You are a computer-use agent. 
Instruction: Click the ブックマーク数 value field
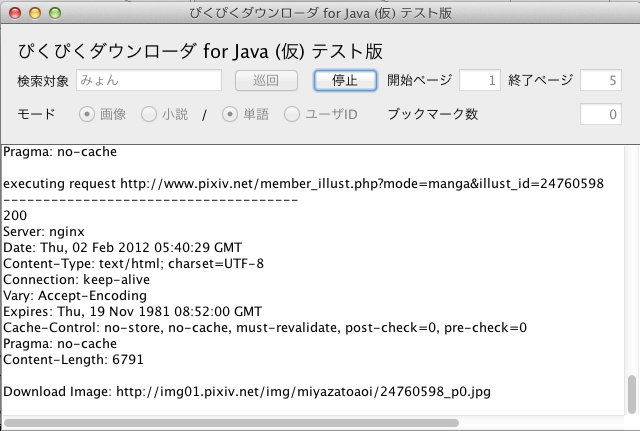point(601,114)
